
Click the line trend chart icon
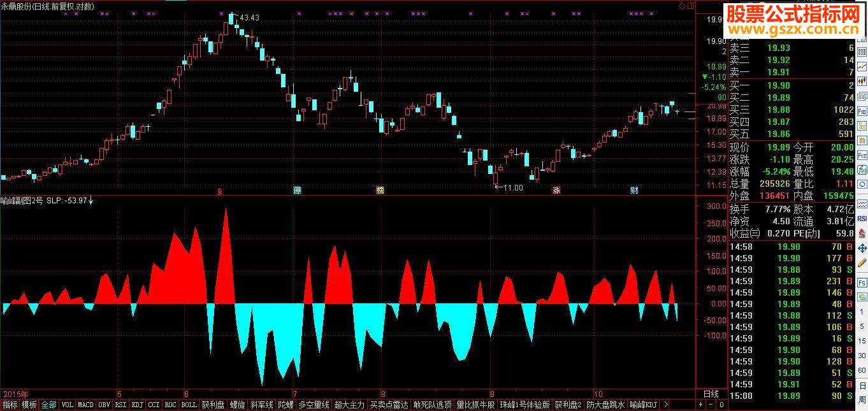pyautogui.click(x=862, y=67)
